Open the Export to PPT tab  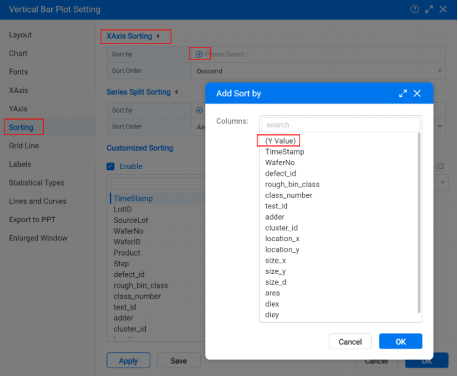[x=32, y=220]
